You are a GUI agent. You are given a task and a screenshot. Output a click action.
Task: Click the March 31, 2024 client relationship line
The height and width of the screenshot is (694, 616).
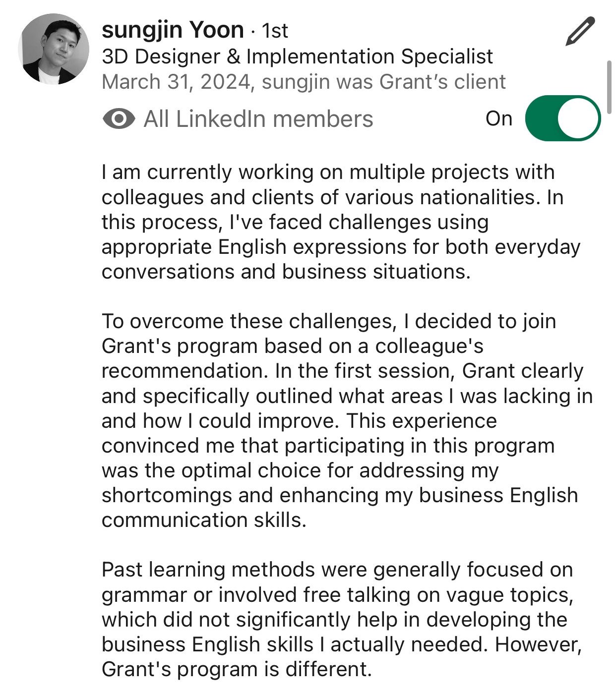pos(304,82)
